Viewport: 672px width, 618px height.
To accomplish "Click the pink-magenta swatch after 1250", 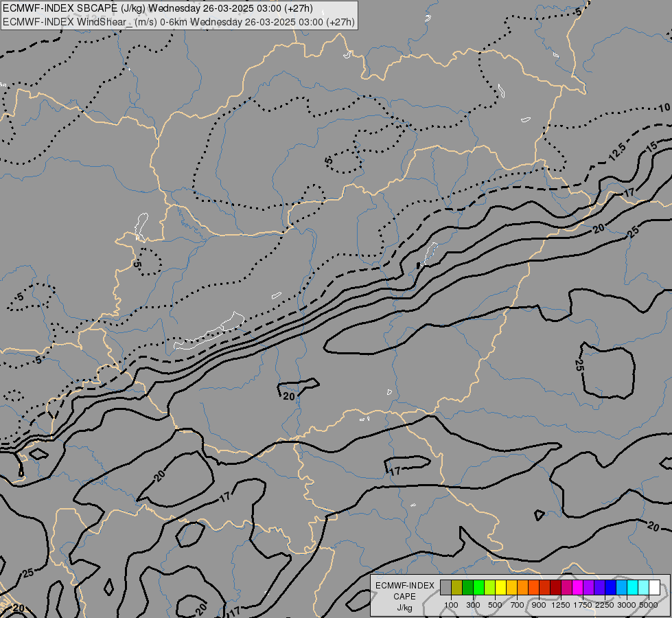I will [566, 587].
